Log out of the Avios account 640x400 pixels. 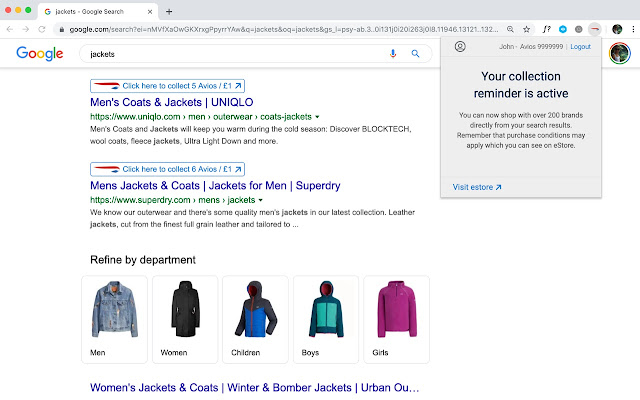(580, 47)
